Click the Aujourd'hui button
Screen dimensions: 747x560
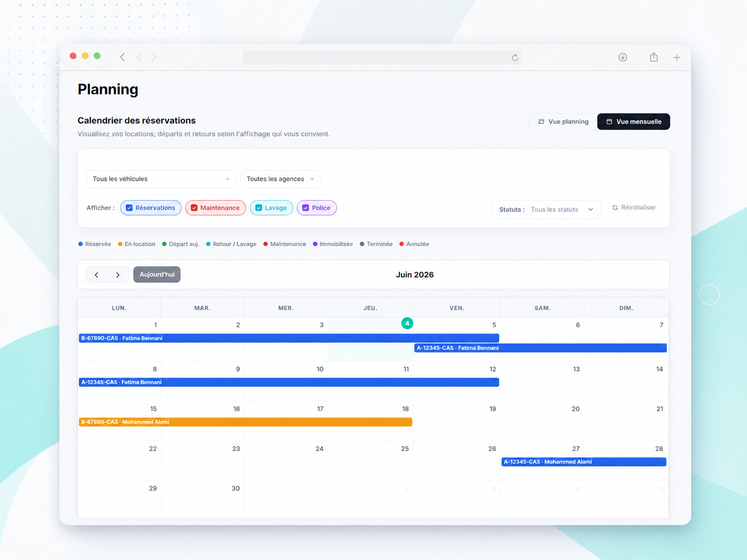pos(157,274)
